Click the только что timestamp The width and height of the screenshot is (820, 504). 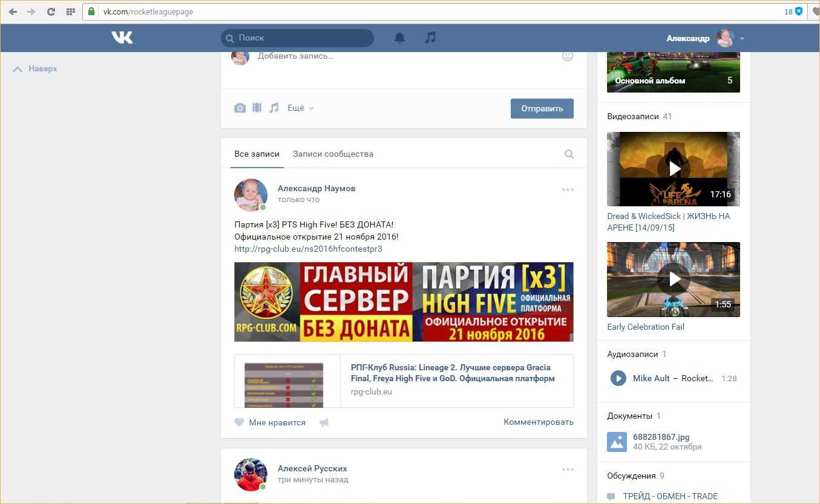(x=298, y=200)
